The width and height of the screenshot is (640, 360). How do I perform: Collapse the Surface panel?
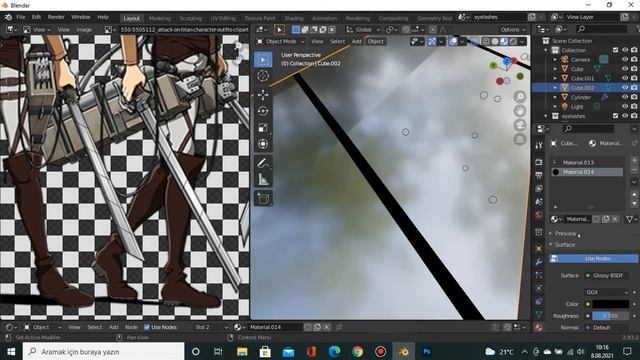click(x=565, y=244)
